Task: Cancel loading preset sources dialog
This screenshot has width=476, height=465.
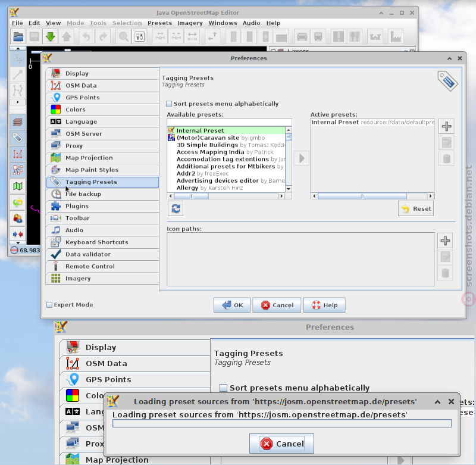Action: tap(281, 444)
